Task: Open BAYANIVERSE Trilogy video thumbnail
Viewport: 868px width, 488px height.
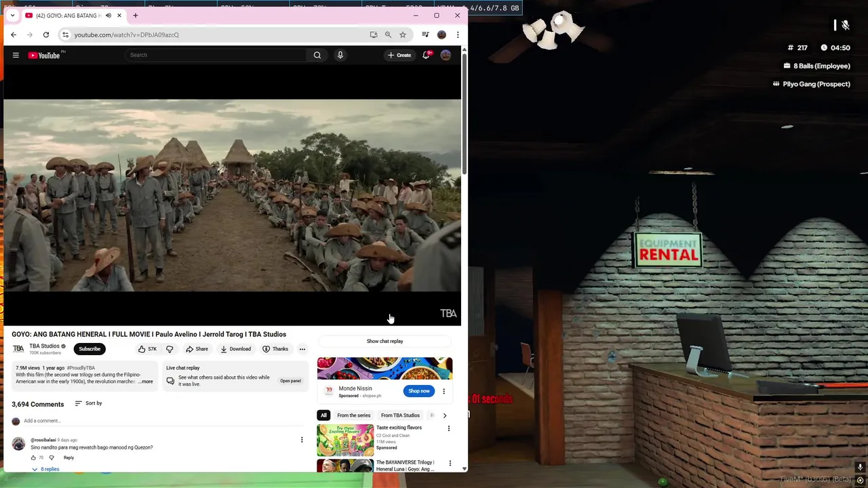Action: [345, 466]
